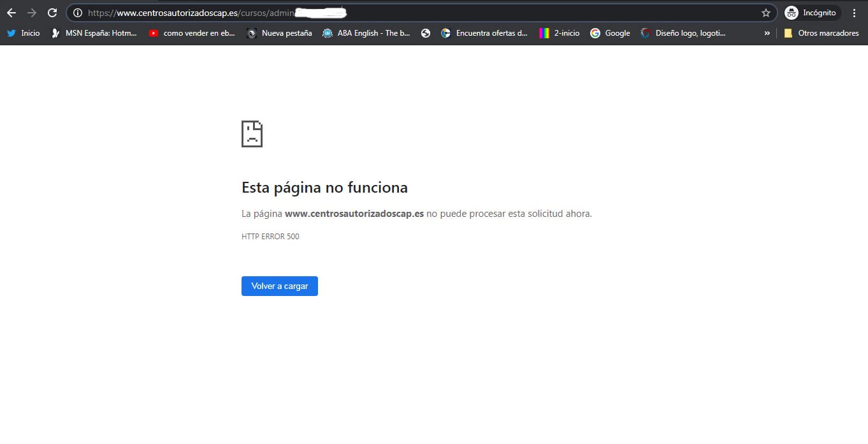Screen dimensions: 868x444
Task: Open the Otros marcadores folder
Action: [821, 33]
